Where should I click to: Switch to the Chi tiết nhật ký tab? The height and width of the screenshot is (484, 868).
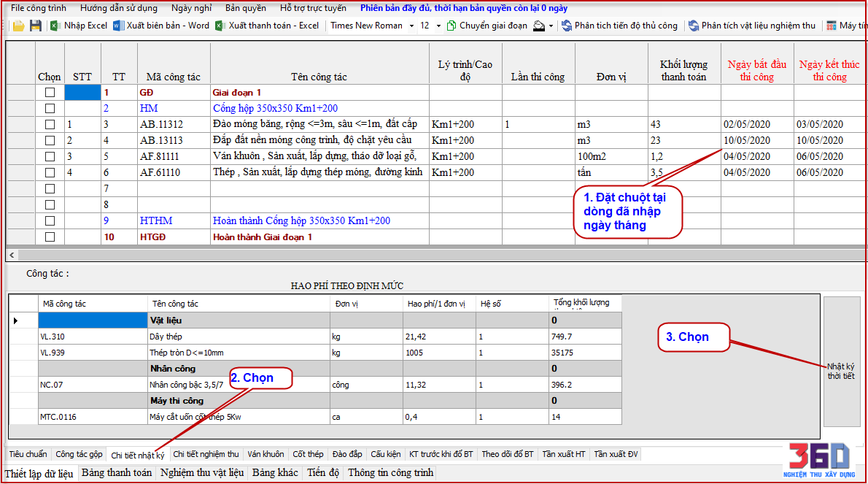tap(138, 456)
